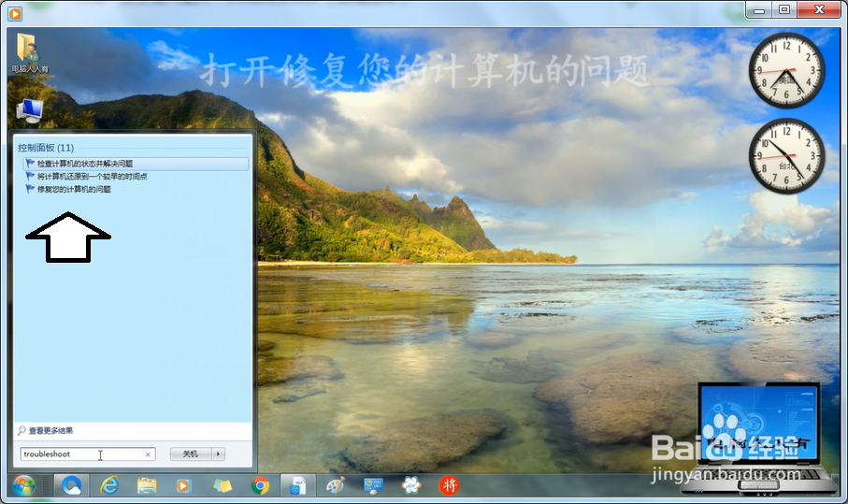Screen dimensions: 848x504
Task: Click the laptop gadget in desktop corner
Action: [760, 438]
